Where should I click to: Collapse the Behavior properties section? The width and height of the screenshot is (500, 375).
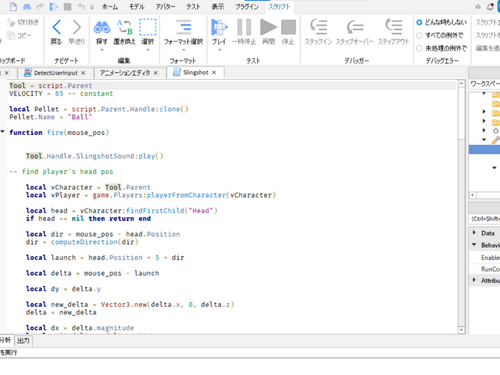[x=474, y=245]
